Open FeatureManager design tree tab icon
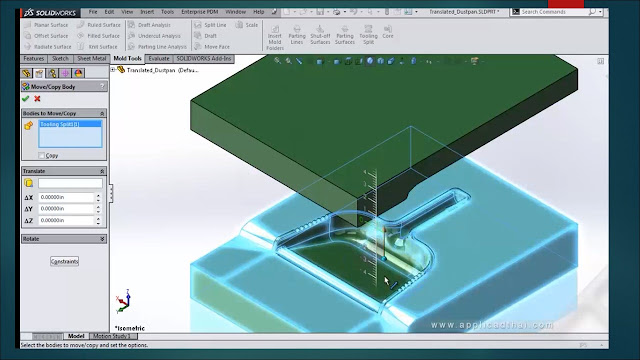 coord(27,73)
